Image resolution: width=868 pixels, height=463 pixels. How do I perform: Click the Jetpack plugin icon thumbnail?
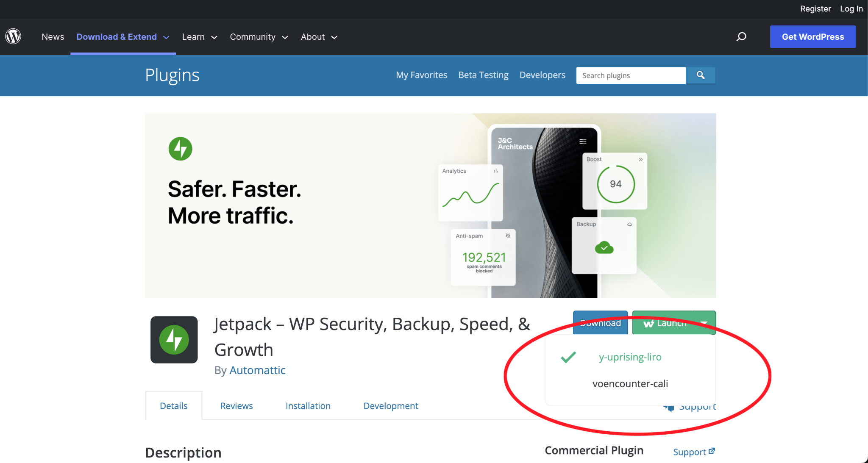pyautogui.click(x=174, y=340)
